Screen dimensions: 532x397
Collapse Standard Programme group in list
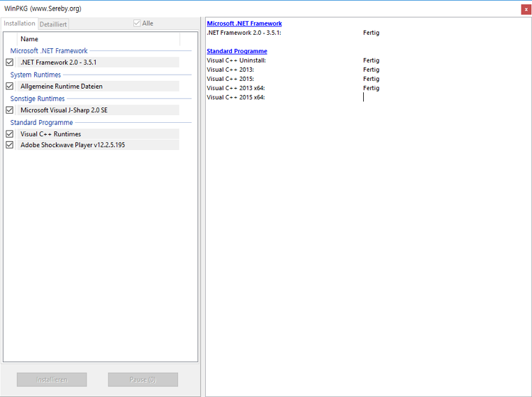(x=41, y=123)
